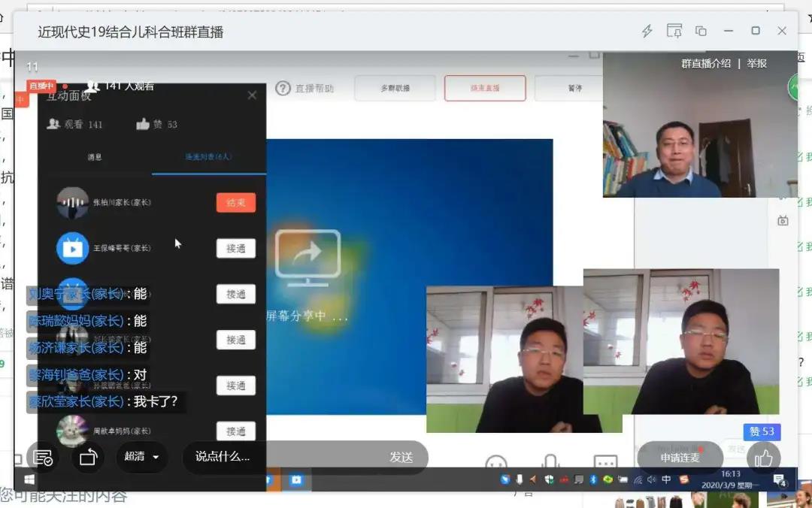Screen dimensions: 812x508
Task: Click the rotate screen icon in bottom bar
Action: (x=88, y=457)
